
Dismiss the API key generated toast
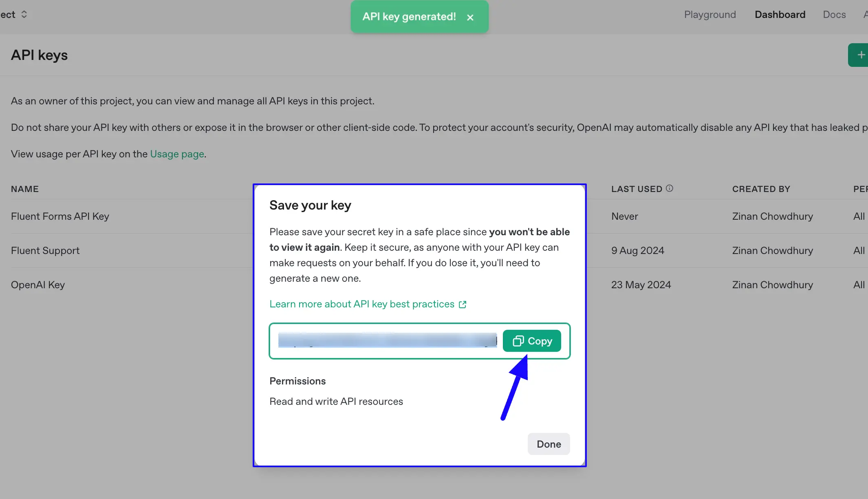click(470, 17)
